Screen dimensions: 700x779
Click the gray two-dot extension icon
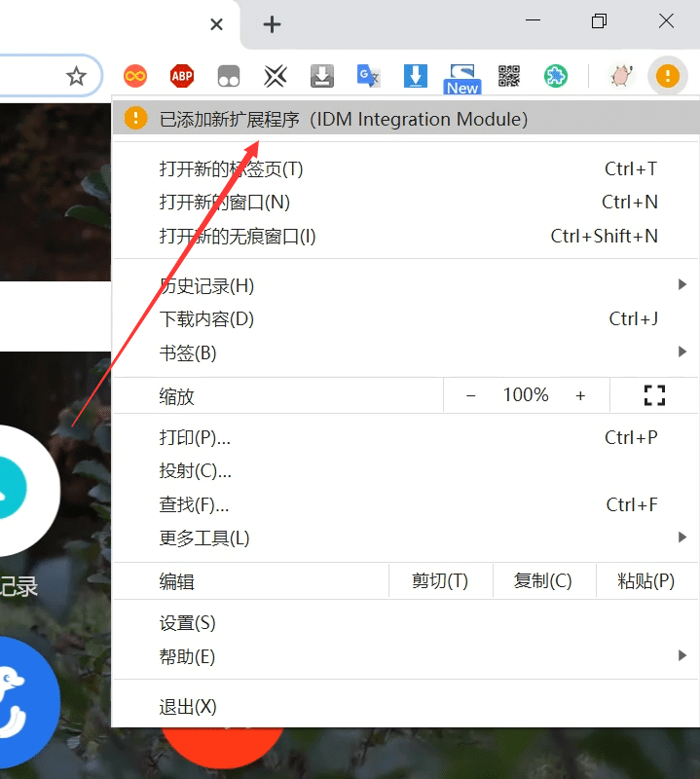click(229, 77)
